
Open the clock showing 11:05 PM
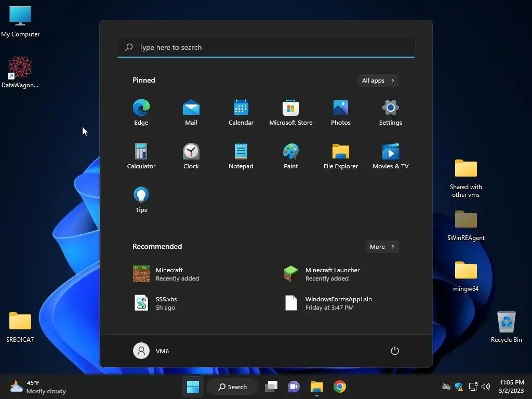[x=511, y=387]
